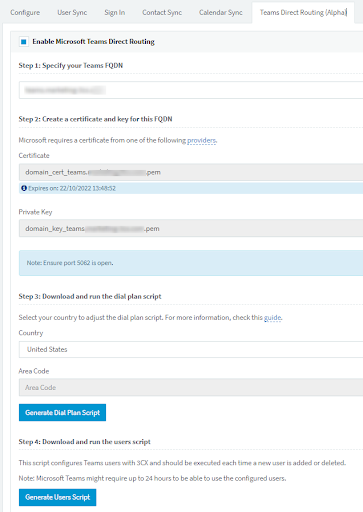This screenshot has height=512, width=363.
Task: Click the Certificate file field
Action: coord(191,172)
